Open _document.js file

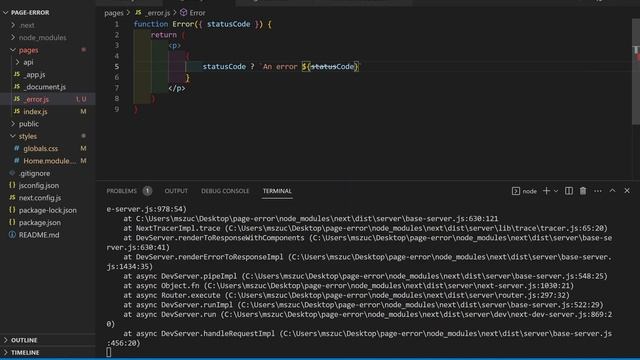point(44,87)
